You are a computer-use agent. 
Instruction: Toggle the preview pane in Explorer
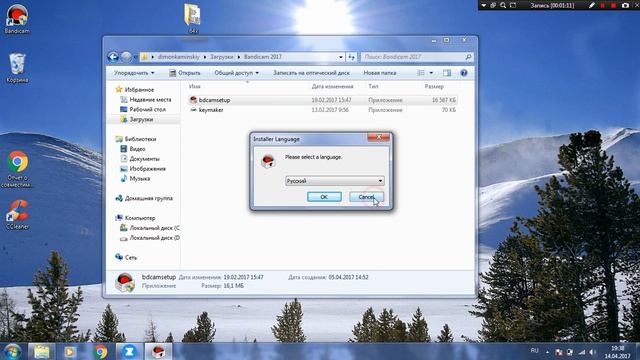click(447, 73)
